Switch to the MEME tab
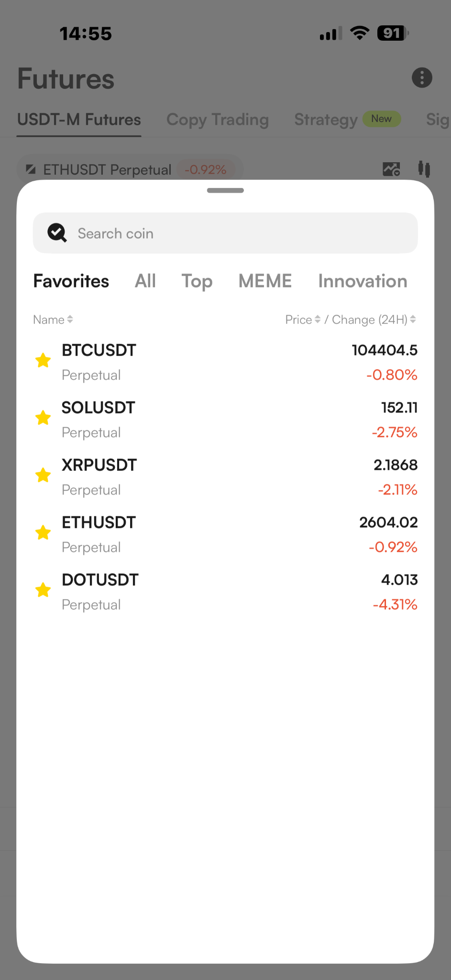Screen dimensions: 451x980 click(265, 281)
